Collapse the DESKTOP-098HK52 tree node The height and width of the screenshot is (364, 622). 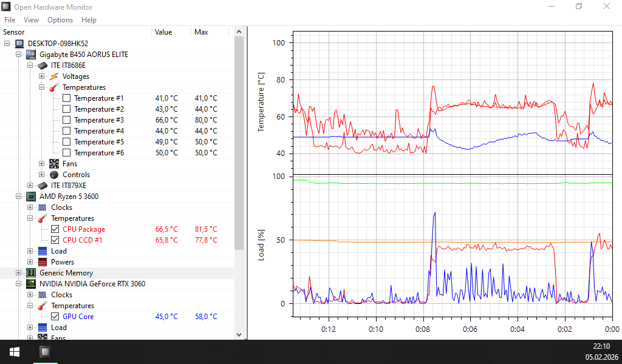click(7, 44)
